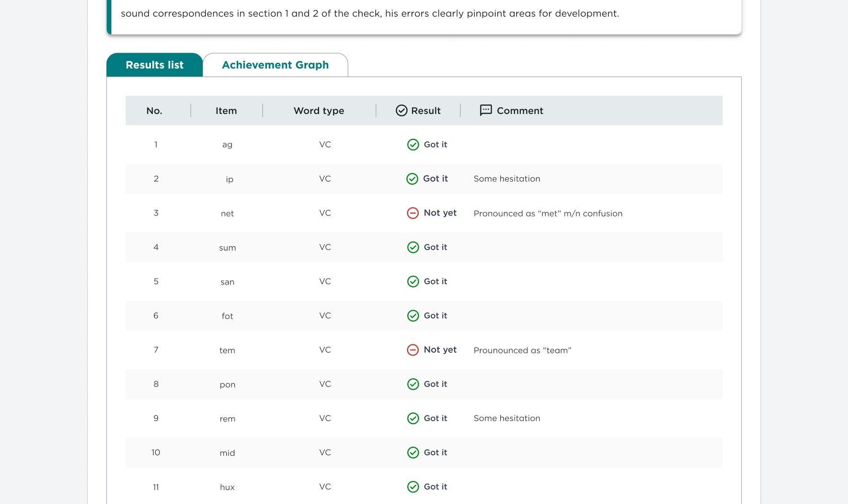The image size is (848, 504).
Task: Click green check icon for item pon
Action: (413, 384)
